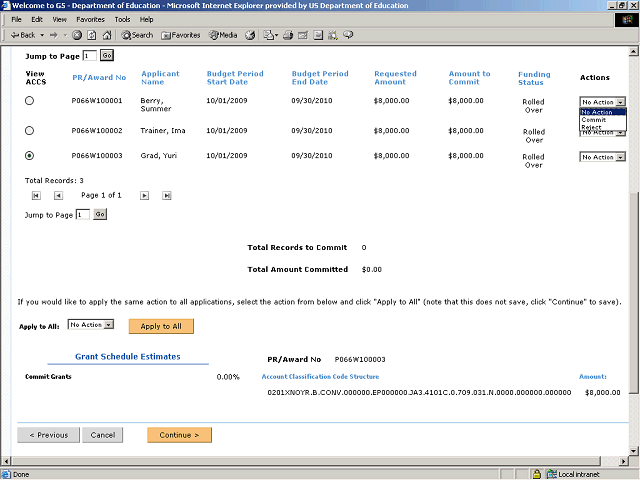Viewport: 640px width, 480px height.
Task: Choose No Action in open dropdown list
Action: point(603,112)
